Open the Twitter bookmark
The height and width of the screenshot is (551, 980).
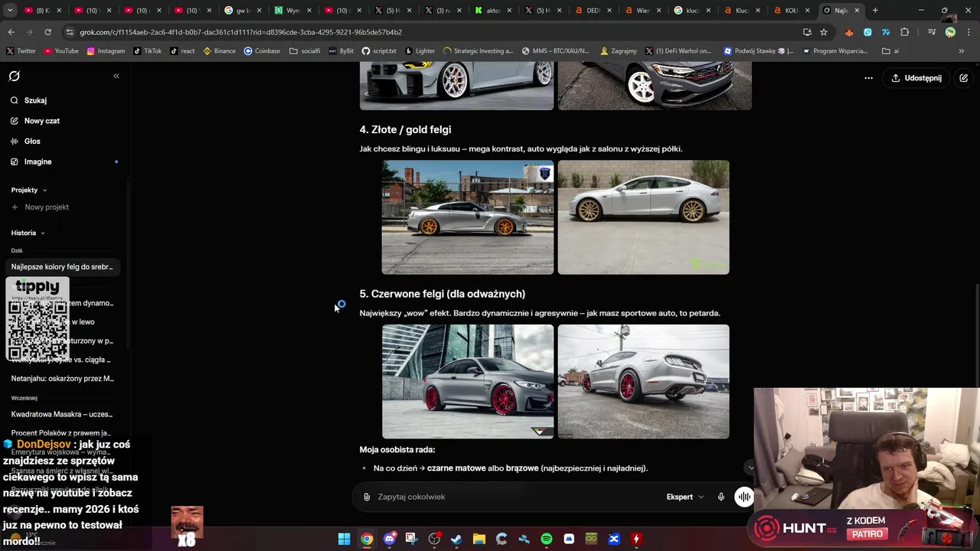pyautogui.click(x=21, y=51)
